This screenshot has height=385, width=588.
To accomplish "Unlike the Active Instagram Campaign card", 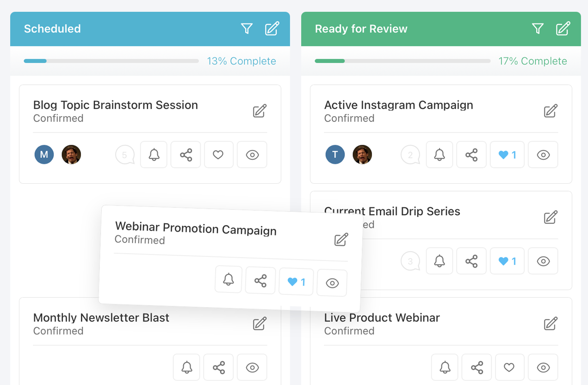I will pos(507,155).
